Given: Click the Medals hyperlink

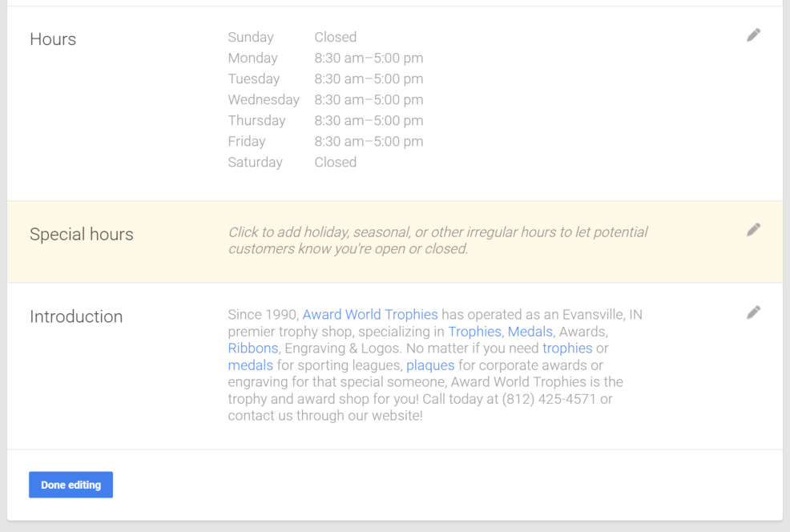Looking at the screenshot, I should (x=530, y=332).
